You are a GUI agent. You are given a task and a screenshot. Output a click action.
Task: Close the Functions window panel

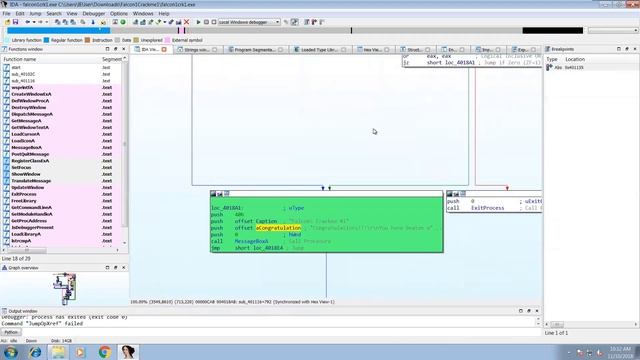[x=124, y=49]
